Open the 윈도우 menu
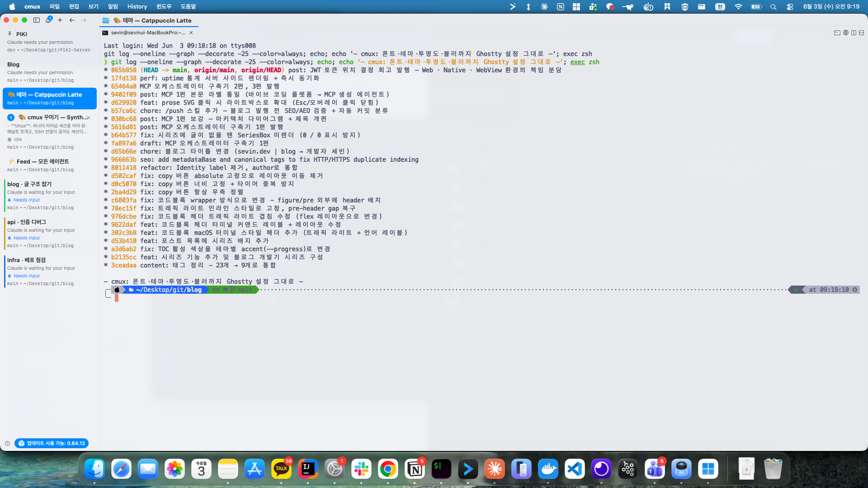Viewport: 868px width, 488px height. tap(164, 6)
